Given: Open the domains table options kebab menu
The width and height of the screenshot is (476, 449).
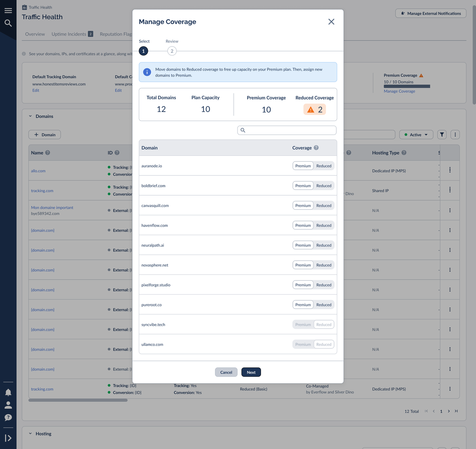Looking at the screenshot, I should coord(455,135).
